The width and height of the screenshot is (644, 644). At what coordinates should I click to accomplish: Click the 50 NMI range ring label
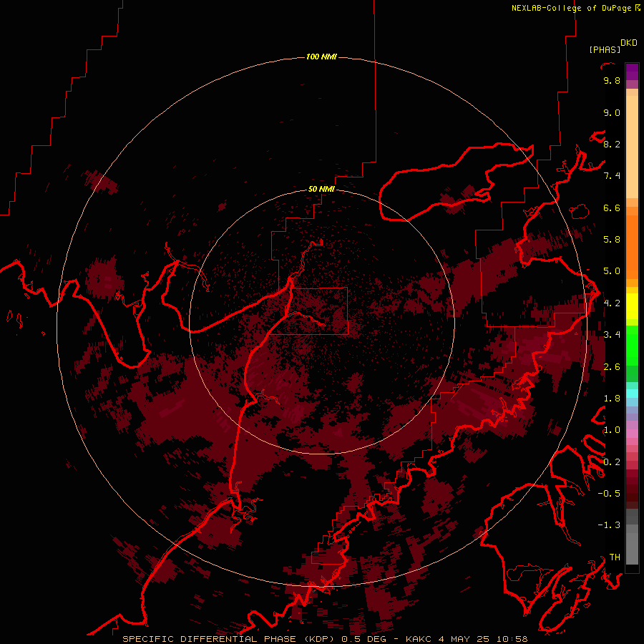(x=321, y=190)
